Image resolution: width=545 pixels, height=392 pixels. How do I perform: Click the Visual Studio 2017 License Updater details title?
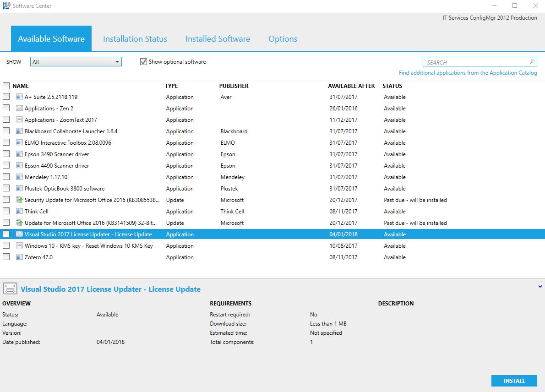[x=110, y=289]
